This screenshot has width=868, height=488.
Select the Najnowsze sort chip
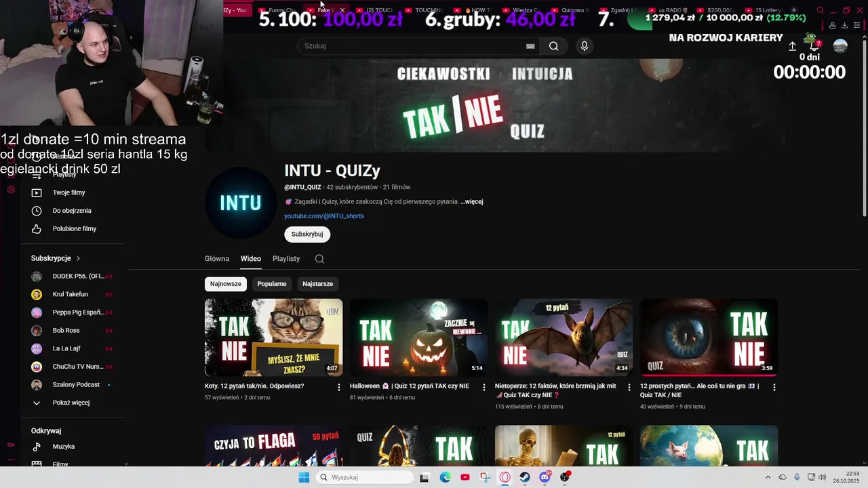226,284
